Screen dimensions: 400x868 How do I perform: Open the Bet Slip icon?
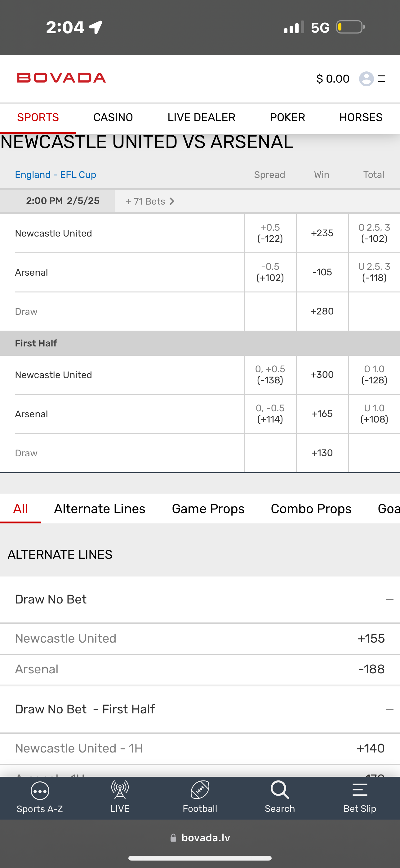360,790
